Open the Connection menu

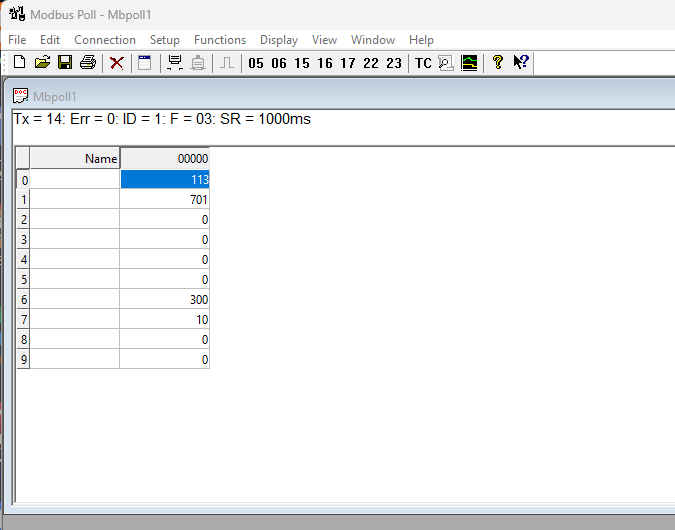click(x=105, y=40)
